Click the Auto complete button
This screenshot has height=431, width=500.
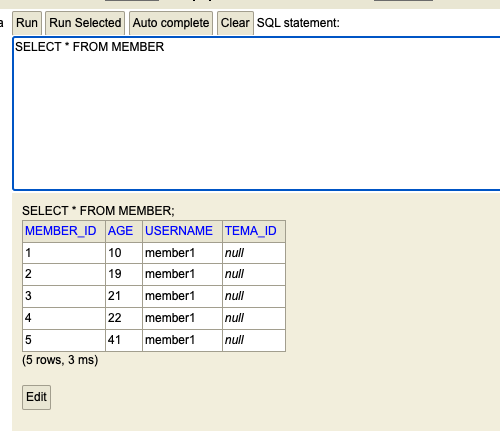coord(171,23)
